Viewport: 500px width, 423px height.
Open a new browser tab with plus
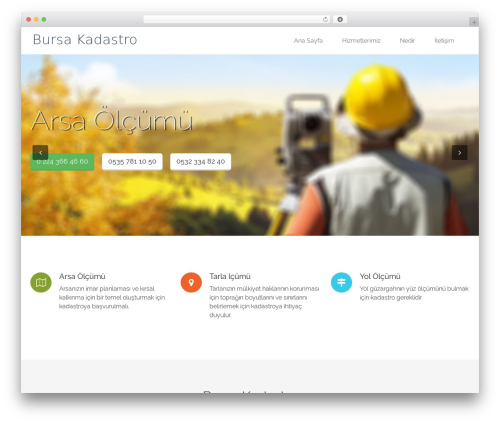pos(474,22)
